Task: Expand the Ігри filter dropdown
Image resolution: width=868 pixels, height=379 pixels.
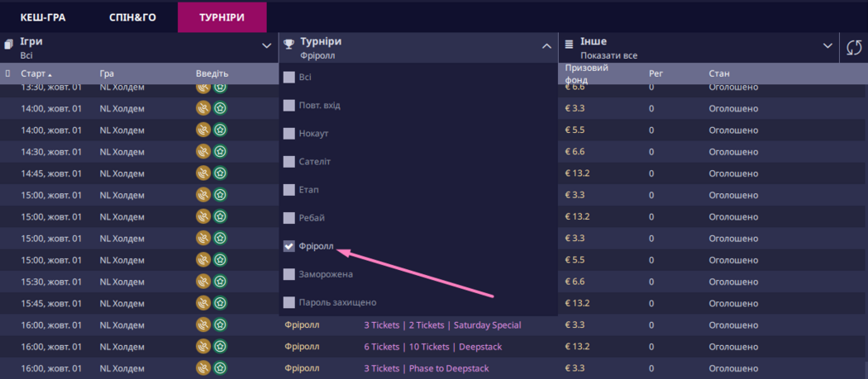Action: [266, 46]
